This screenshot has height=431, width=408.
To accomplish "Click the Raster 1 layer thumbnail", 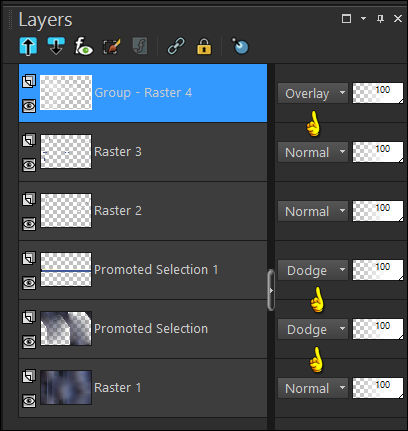I will (66, 387).
